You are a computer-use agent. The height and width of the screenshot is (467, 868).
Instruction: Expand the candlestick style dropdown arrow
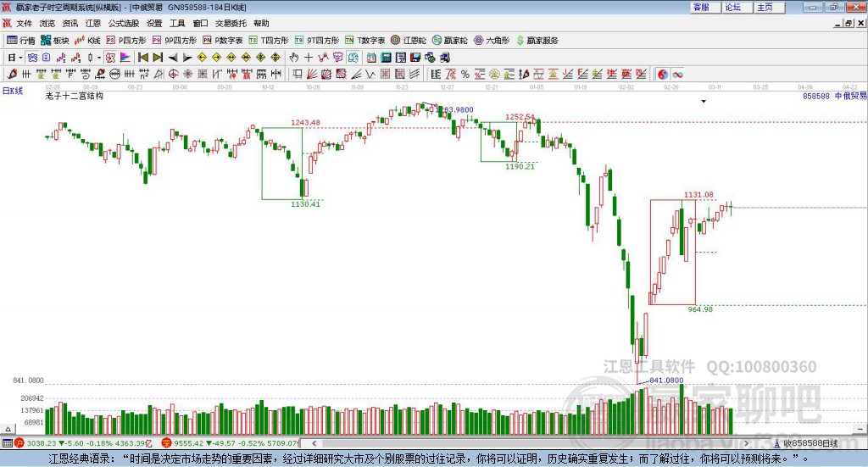coord(99,57)
